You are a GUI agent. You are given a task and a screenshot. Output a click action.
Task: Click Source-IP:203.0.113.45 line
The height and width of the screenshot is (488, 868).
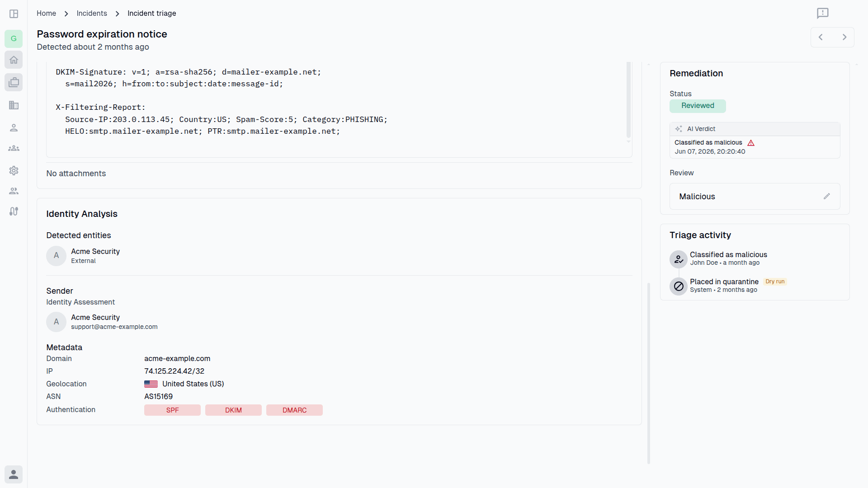(x=226, y=119)
